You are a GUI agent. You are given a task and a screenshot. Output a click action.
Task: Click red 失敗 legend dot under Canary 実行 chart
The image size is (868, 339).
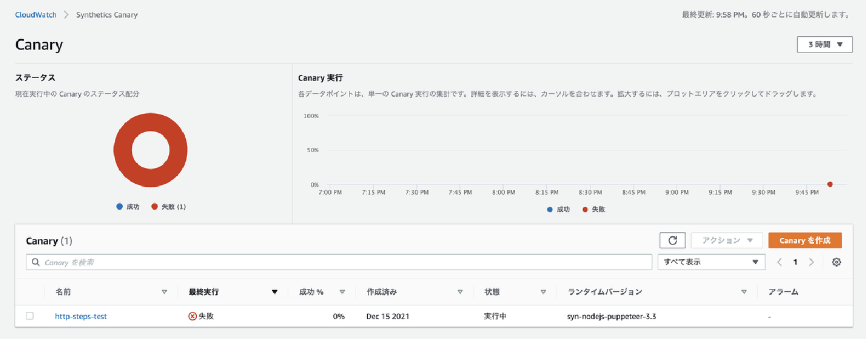585,210
